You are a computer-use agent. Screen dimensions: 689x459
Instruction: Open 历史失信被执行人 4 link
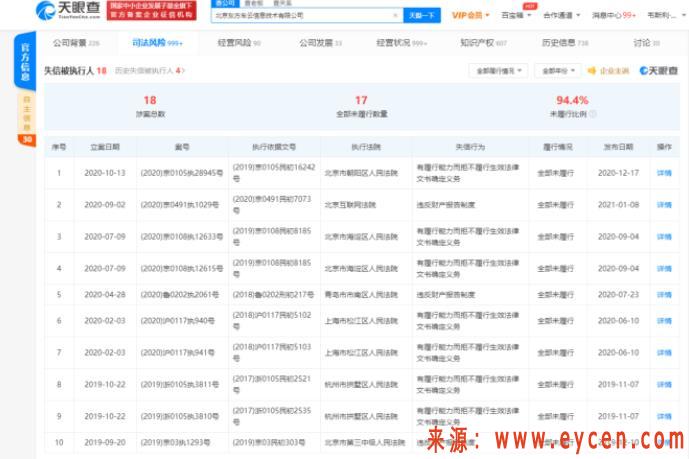click(150, 71)
